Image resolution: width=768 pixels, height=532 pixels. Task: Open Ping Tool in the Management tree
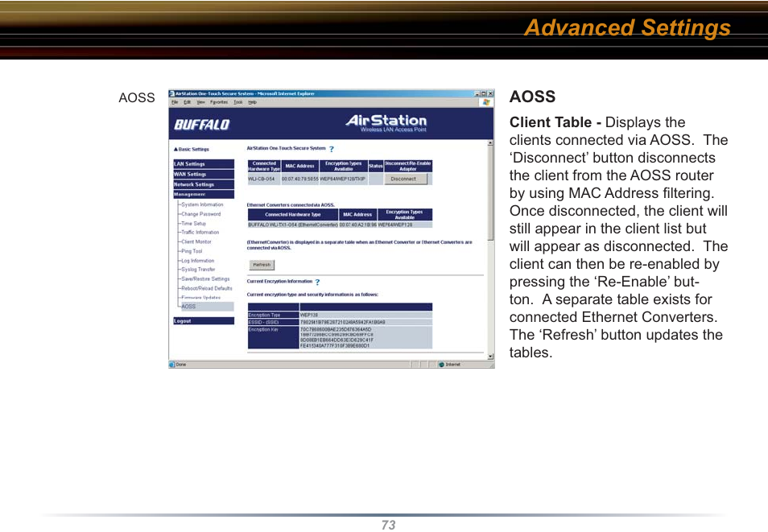pos(192,251)
